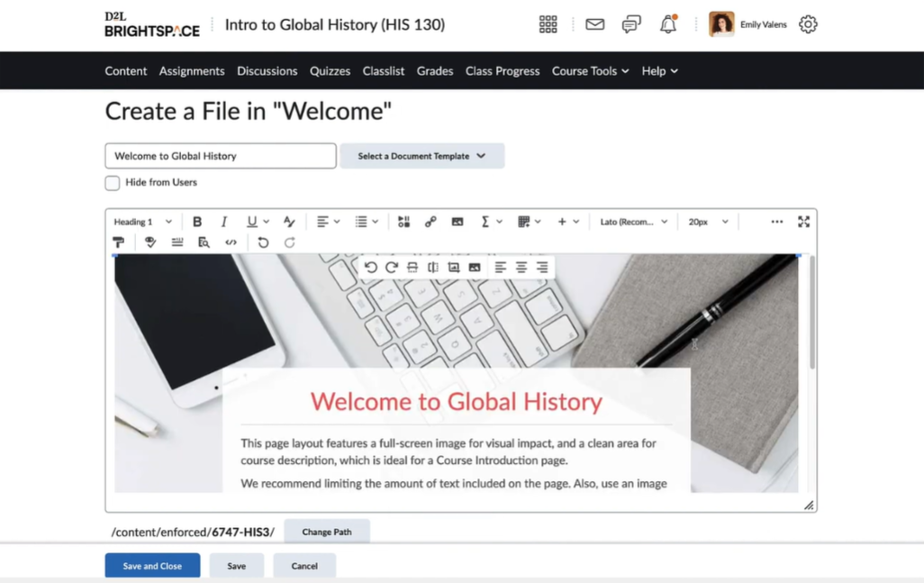The image size is (924, 583).
Task: Click the Save and Close button
Action: coord(152,566)
